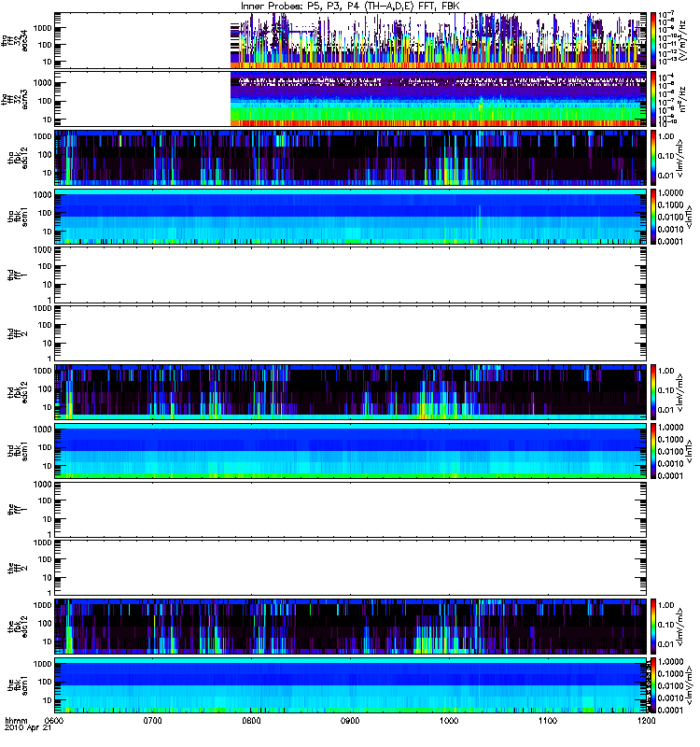The height and width of the screenshot is (747, 700).
Task: Click the color bar beside tha fbk scm1
Action: coord(652,217)
